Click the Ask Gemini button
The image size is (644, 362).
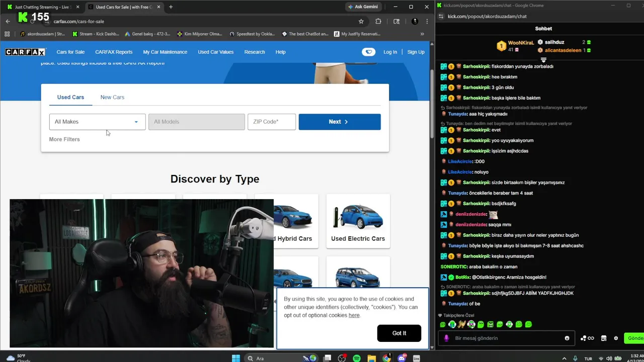click(x=362, y=7)
